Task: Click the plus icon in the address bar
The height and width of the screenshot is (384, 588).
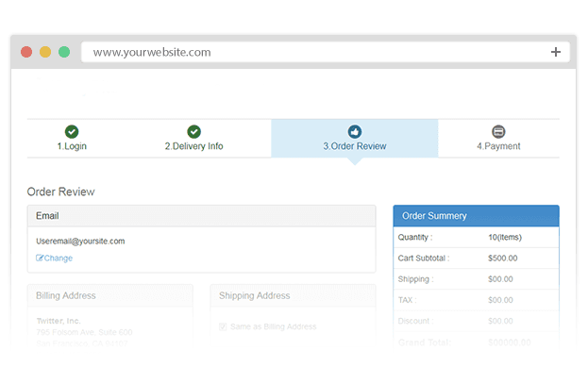Action: tap(556, 52)
